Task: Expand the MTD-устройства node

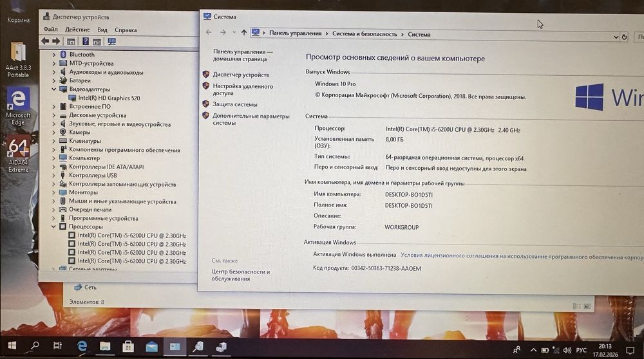Action: click(x=54, y=63)
